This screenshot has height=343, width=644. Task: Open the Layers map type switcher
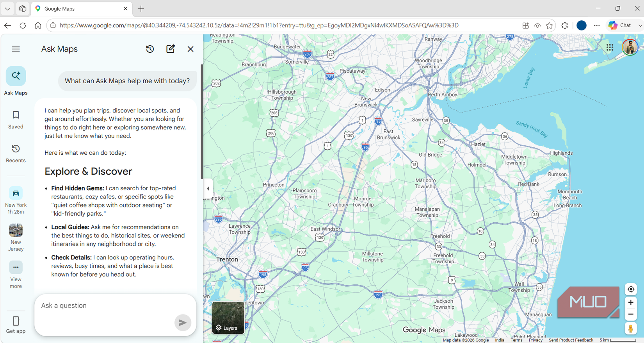tap(228, 318)
